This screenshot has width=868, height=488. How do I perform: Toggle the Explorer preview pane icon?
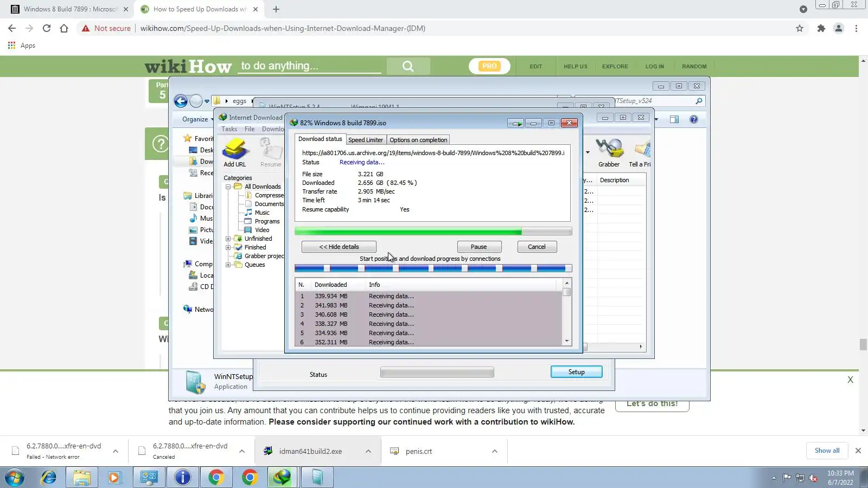[674, 119]
